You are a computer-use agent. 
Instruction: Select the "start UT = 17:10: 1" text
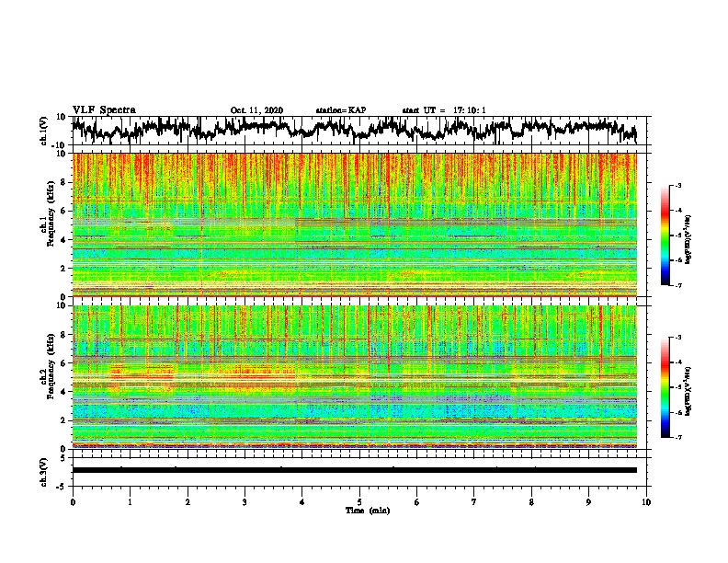(x=444, y=110)
